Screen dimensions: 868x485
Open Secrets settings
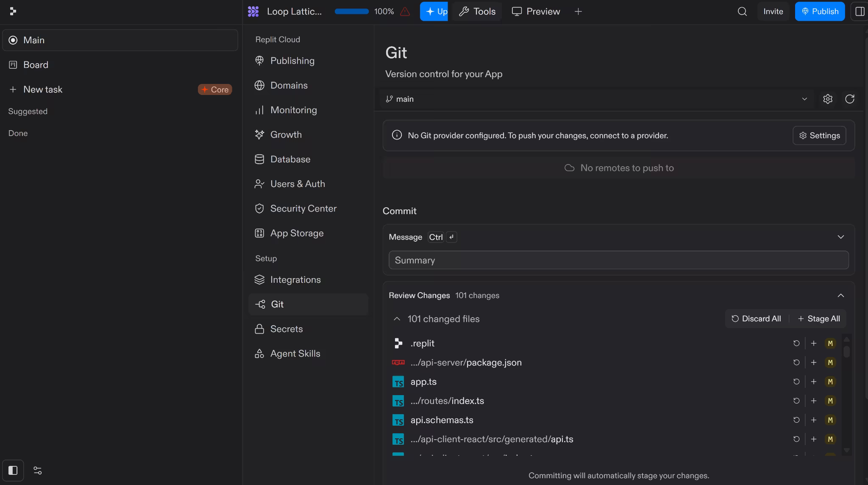point(308,329)
